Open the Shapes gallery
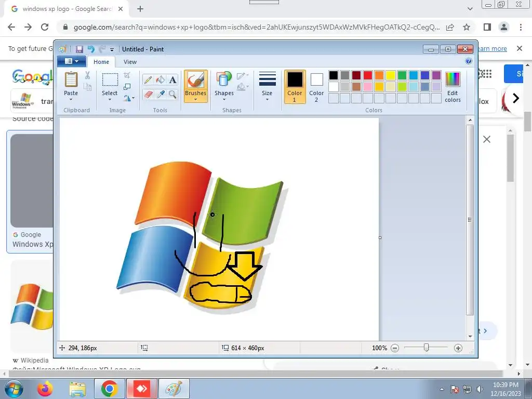Image resolution: width=532 pixels, height=399 pixels. pyautogui.click(x=224, y=86)
